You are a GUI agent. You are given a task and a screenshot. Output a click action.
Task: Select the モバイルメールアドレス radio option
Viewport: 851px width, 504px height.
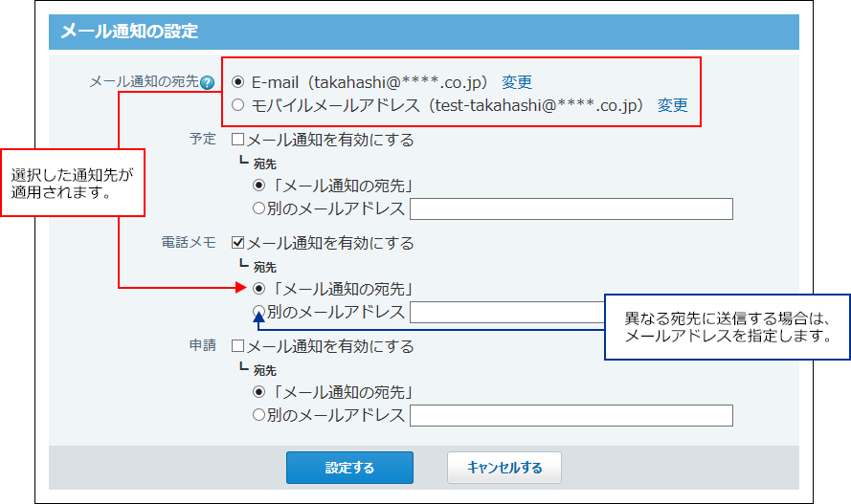[x=238, y=105]
